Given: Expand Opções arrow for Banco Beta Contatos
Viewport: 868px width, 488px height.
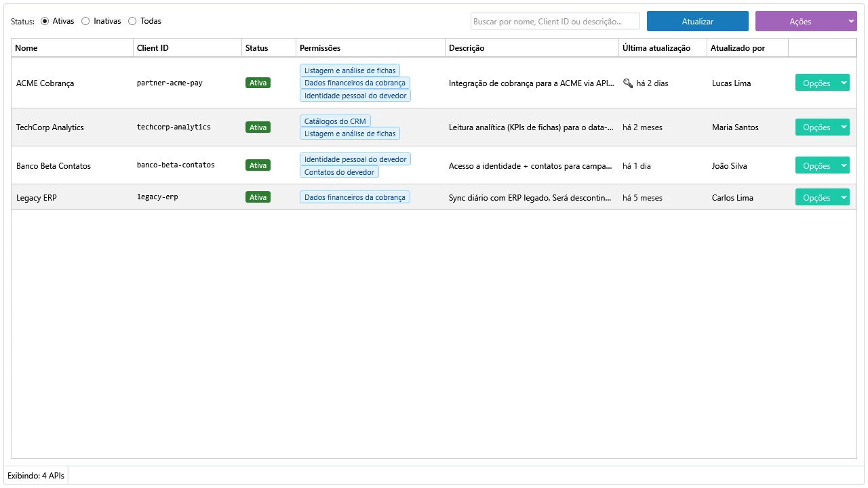Looking at the screenshot, I should click(x=844, y=165).
